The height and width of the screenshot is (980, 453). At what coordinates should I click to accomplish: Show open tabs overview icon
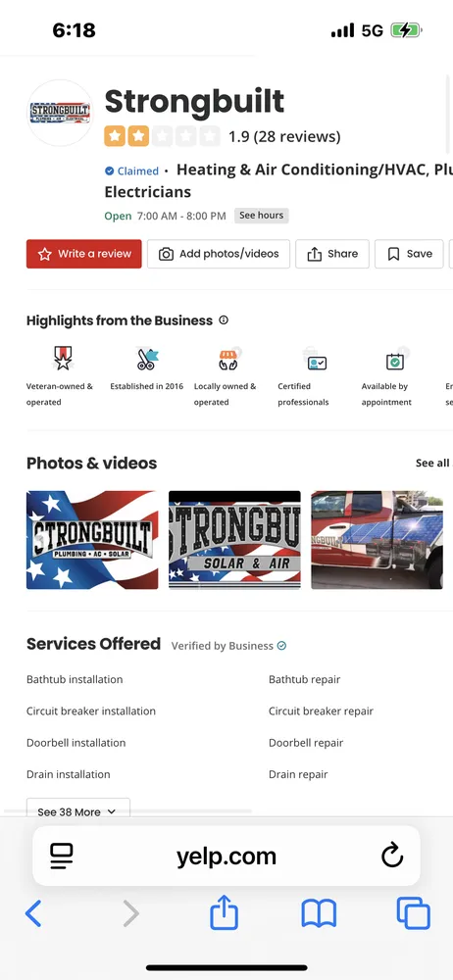[414, 913]
